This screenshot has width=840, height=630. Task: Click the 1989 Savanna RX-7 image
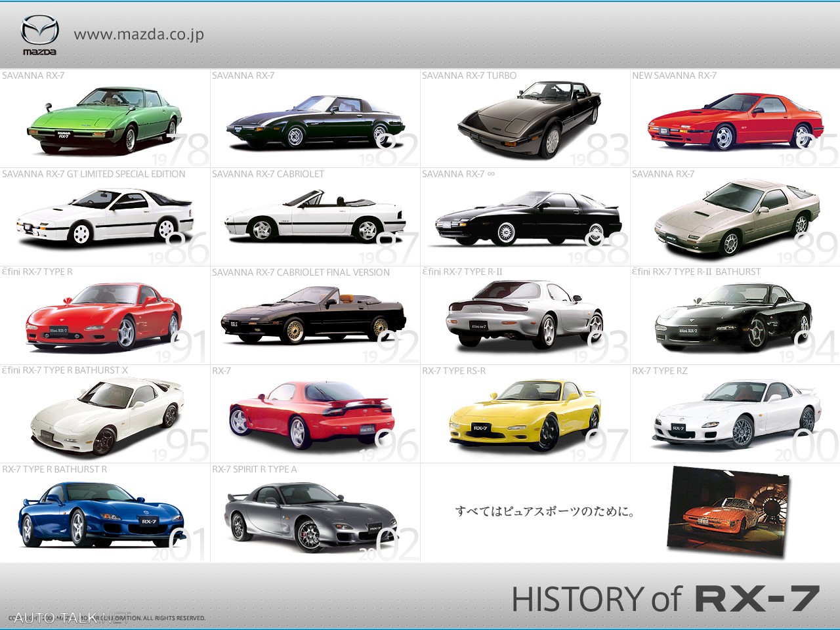pyautogui.click(x=735, y=217)
